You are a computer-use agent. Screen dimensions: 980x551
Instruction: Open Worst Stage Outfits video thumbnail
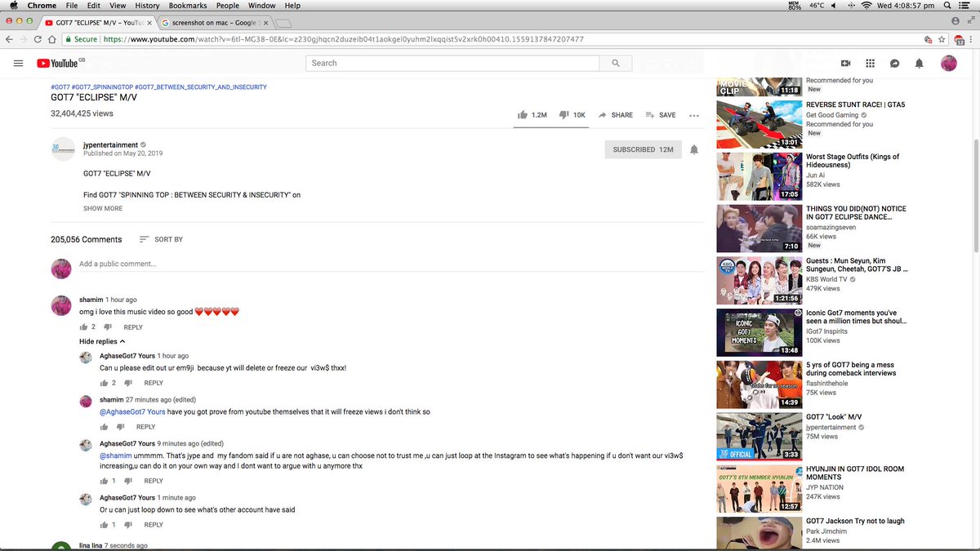pyautogui.click(x=758, y=176)
